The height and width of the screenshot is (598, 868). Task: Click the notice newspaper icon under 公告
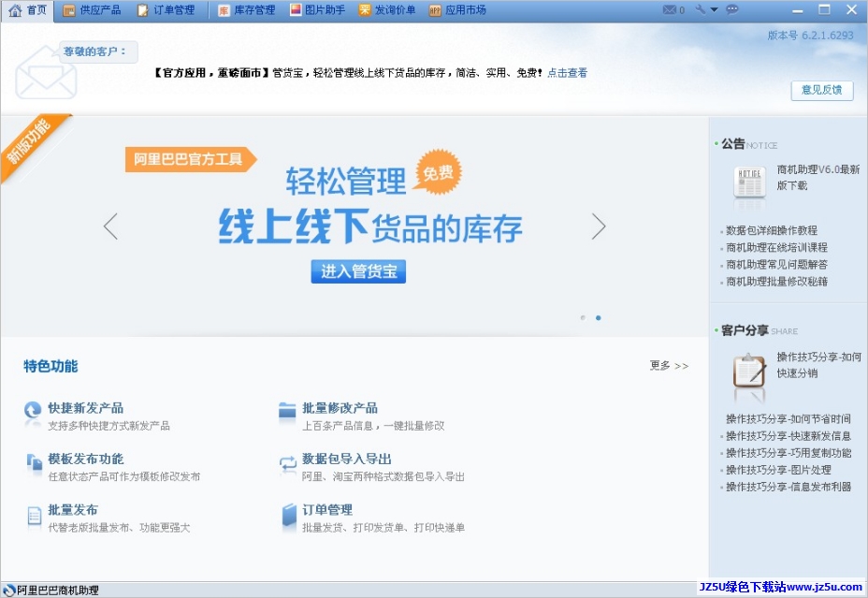coord(749,182)
